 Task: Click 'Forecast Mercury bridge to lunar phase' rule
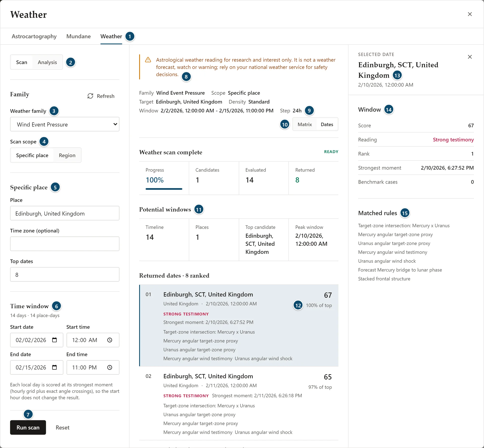(400, 270)
